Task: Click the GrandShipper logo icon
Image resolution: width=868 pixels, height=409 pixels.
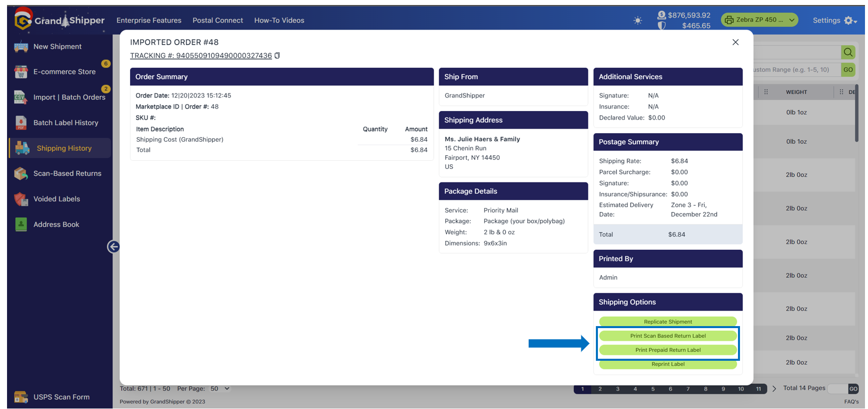Action: [23, 20]
